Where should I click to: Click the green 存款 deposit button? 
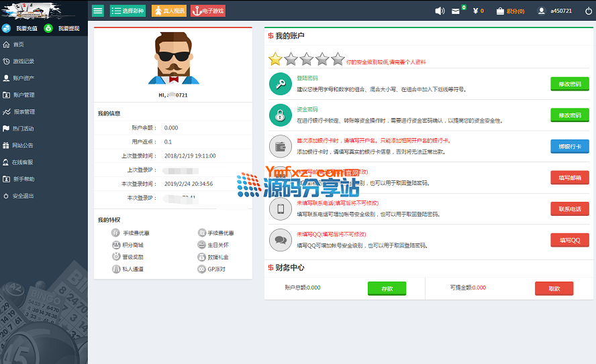[x=387, y=288]
